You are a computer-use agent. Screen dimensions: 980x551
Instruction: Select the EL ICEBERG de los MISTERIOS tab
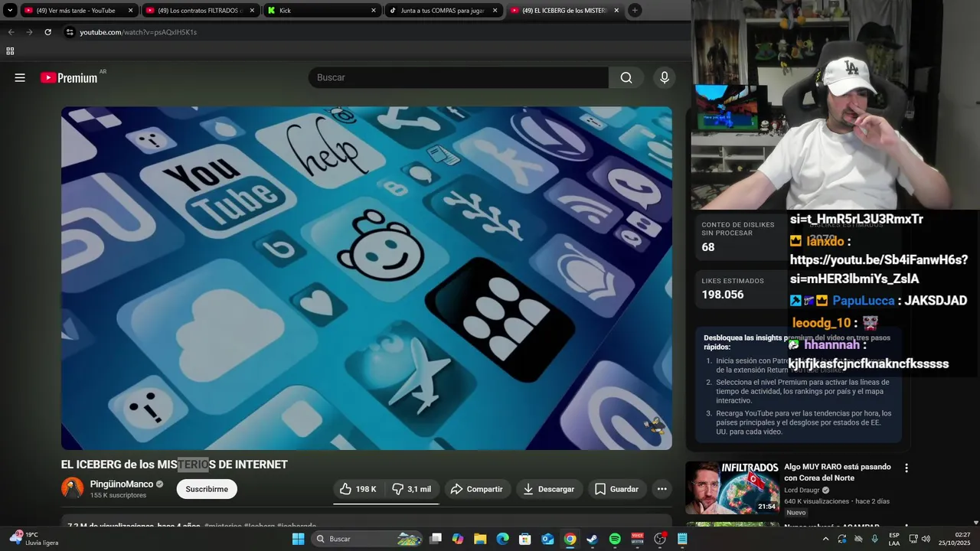coord(564,11)
